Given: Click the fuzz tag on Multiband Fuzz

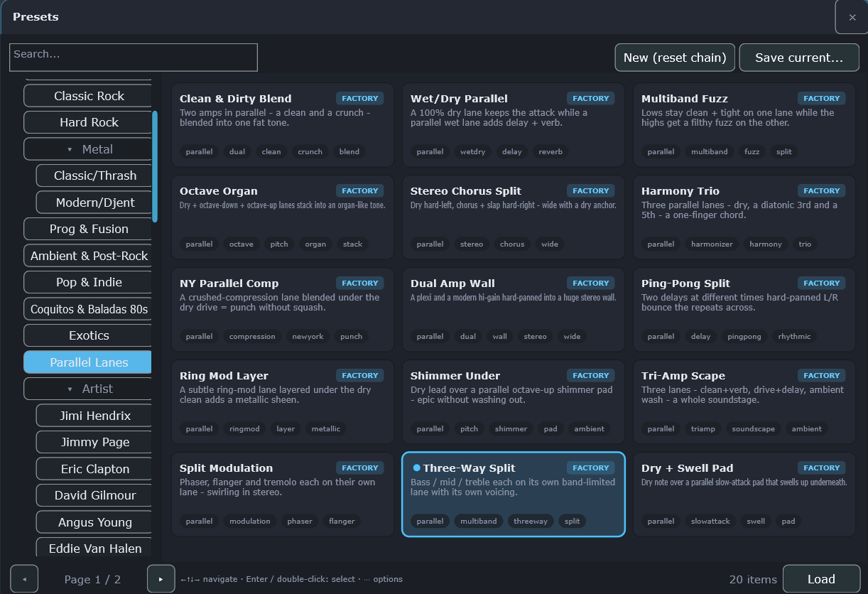Looking at the screenshot, I should pos(752,151).
